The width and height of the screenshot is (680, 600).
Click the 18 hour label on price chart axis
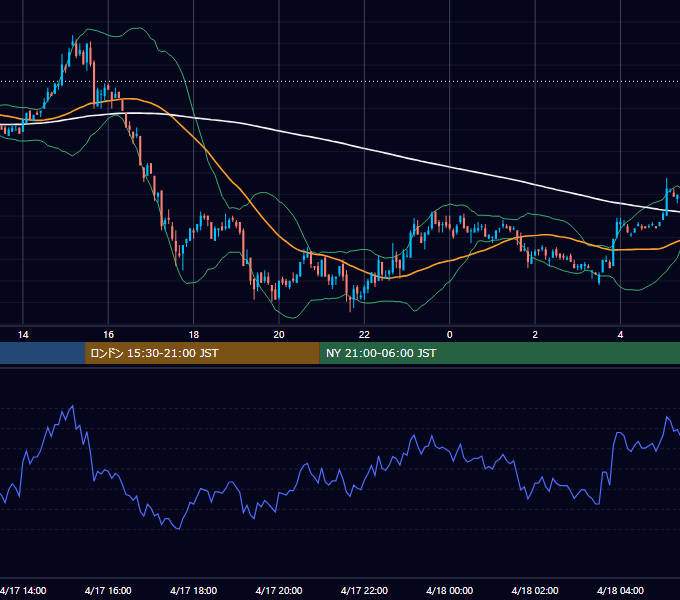(194, 335)
